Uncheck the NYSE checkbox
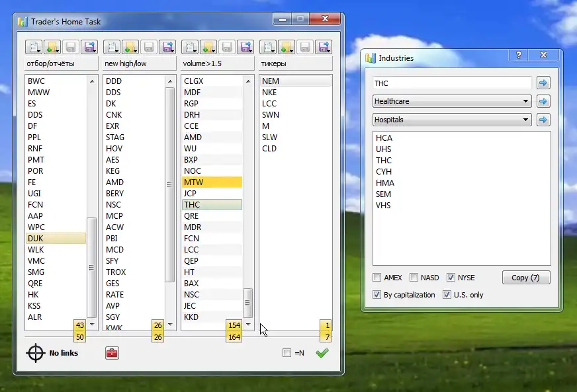The height and width of the screenshot is (392, 577). (x=451, y=277)
